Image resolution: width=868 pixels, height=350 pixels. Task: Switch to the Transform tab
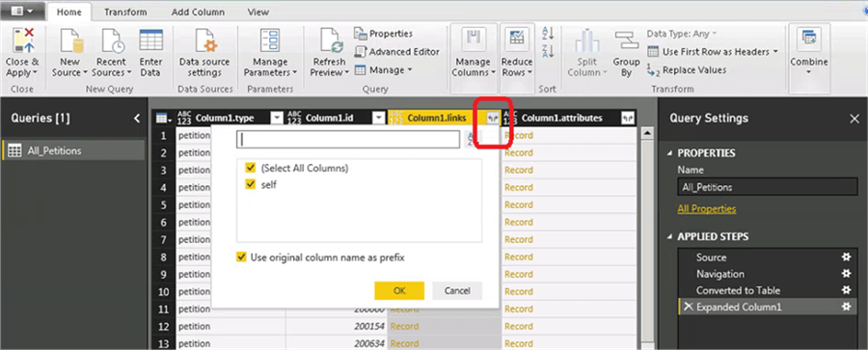click(125, 12)
